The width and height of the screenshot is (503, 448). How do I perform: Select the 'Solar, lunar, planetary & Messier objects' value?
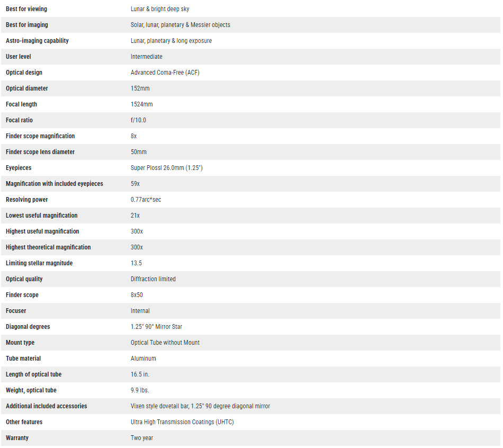[180, 25]
